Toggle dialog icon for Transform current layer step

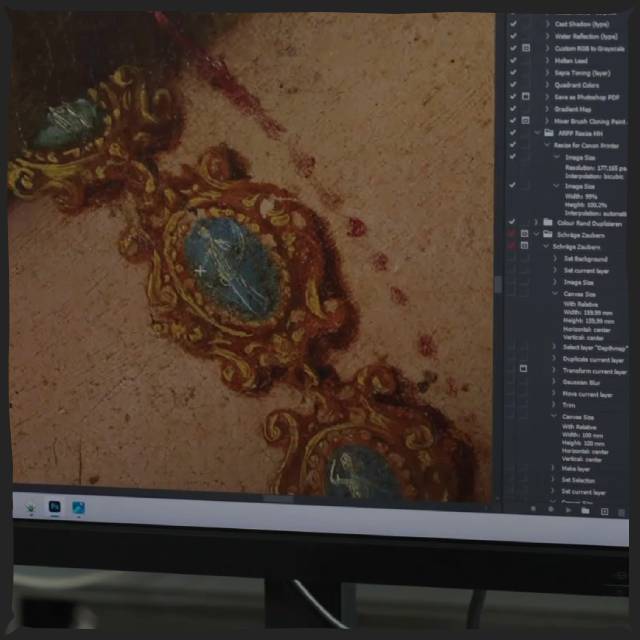(x=523, y=369)
